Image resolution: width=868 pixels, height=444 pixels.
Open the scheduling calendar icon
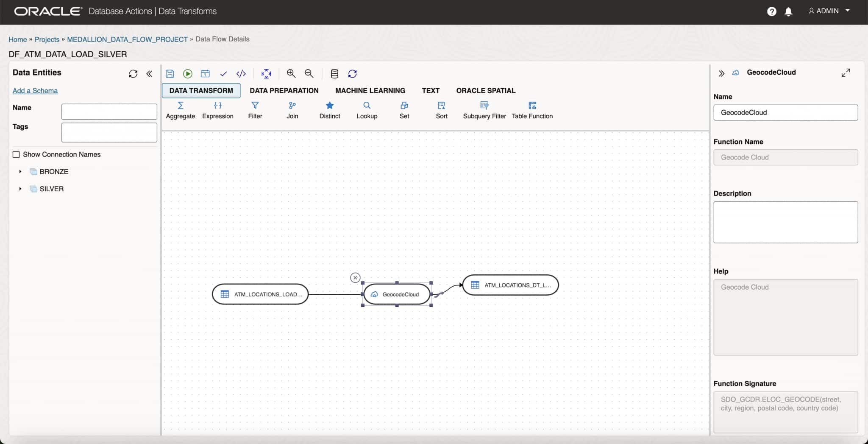(x=206, y=74)
